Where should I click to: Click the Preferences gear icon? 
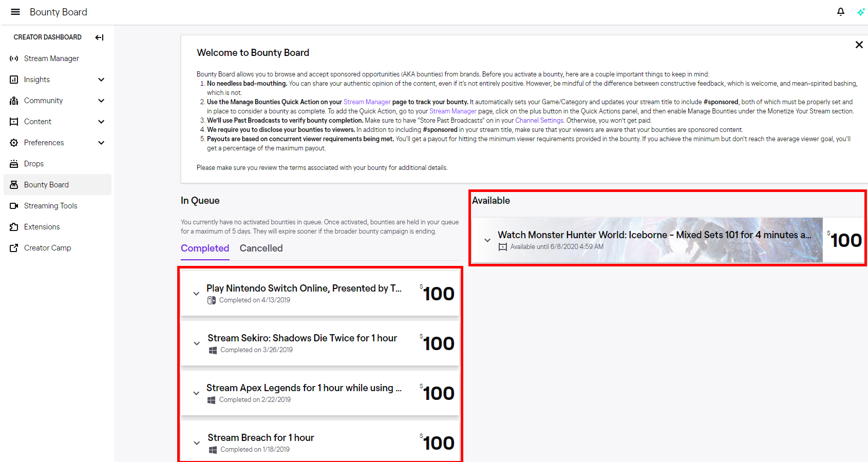tap(14, 143)
